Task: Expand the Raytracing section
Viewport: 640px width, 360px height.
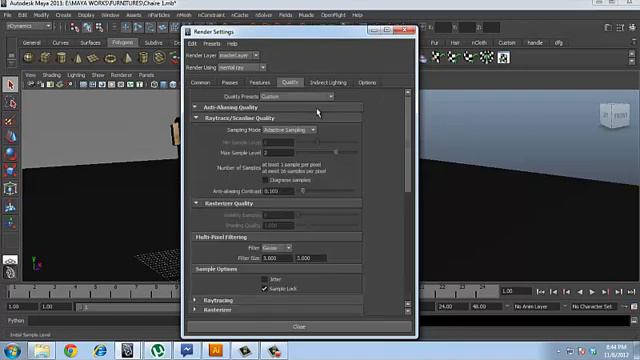Action: 195,300
